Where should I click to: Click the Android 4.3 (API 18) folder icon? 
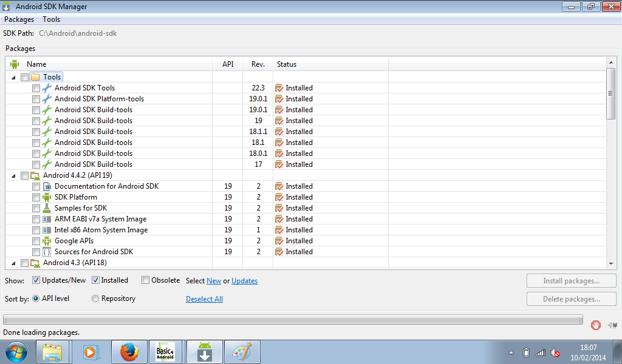(35, 263)
